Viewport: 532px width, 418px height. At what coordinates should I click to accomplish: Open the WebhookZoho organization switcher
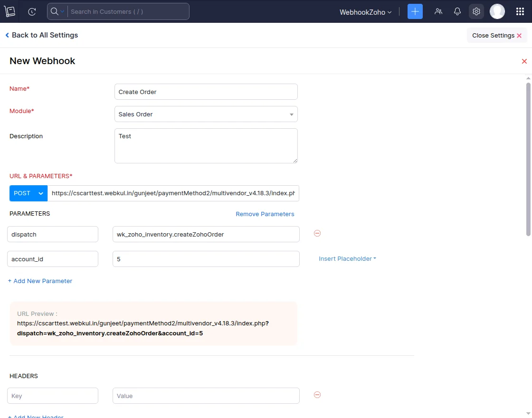tap(365, 12)
